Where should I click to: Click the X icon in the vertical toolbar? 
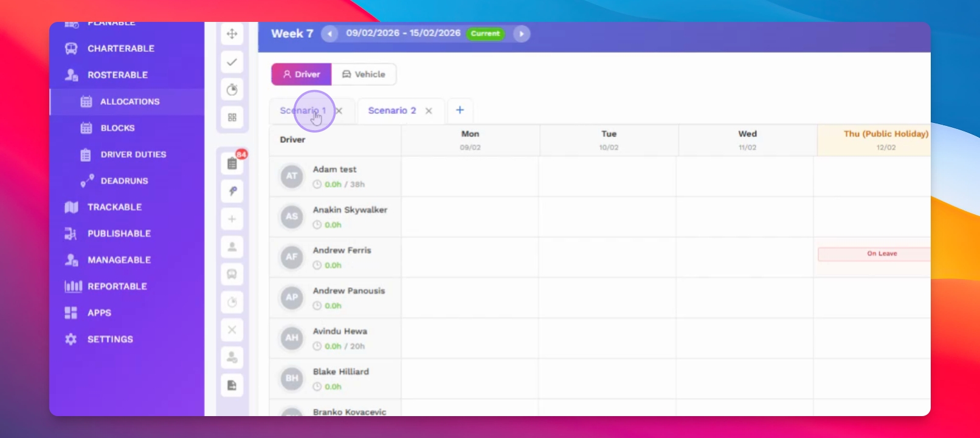pyautogui.click(x=232, y=330)
